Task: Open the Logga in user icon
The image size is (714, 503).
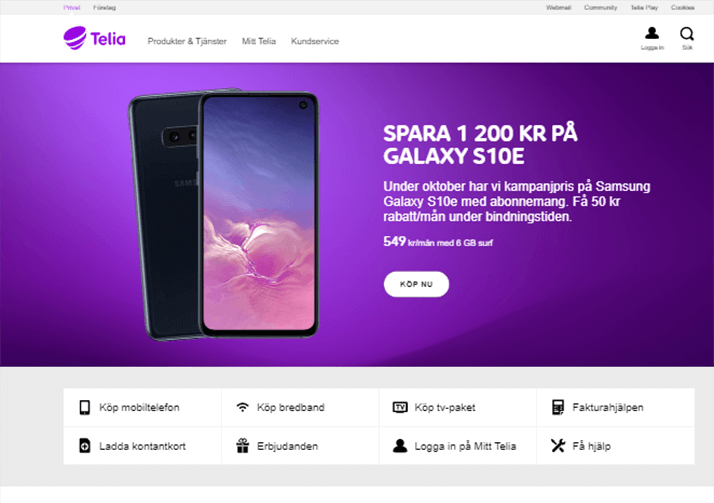Action: click(652, 33)
